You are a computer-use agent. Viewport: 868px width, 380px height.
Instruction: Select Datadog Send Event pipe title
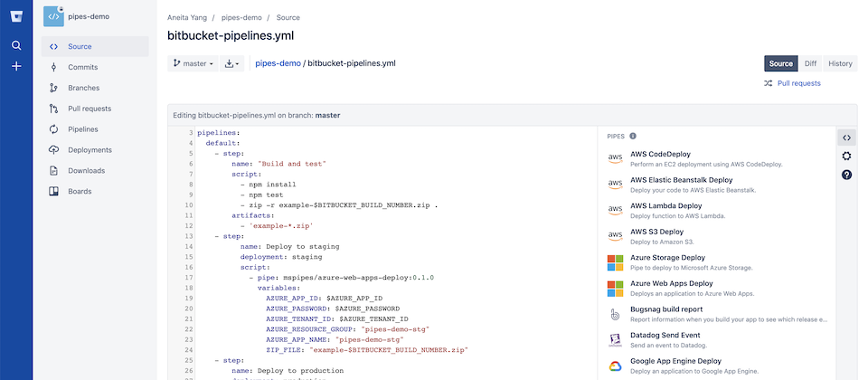[x=665, y=335]
